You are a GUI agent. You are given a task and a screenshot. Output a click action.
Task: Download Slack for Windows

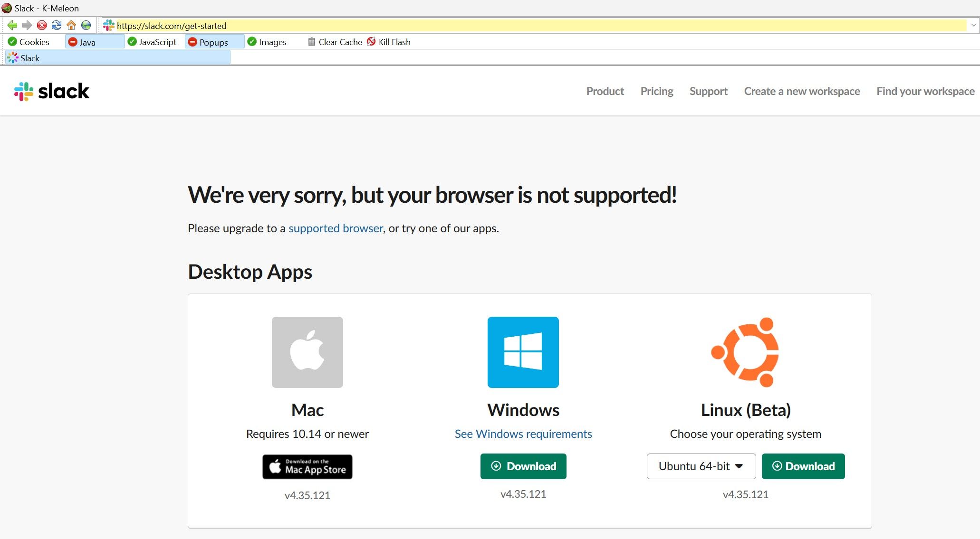pos(523,466)
